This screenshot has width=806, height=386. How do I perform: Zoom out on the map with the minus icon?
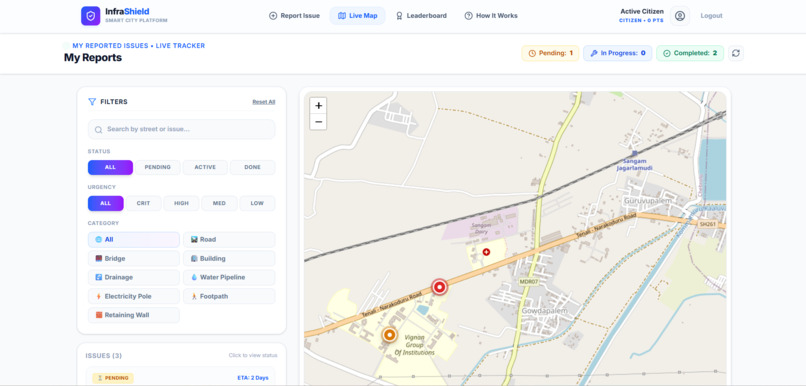[x=318, y=122]
